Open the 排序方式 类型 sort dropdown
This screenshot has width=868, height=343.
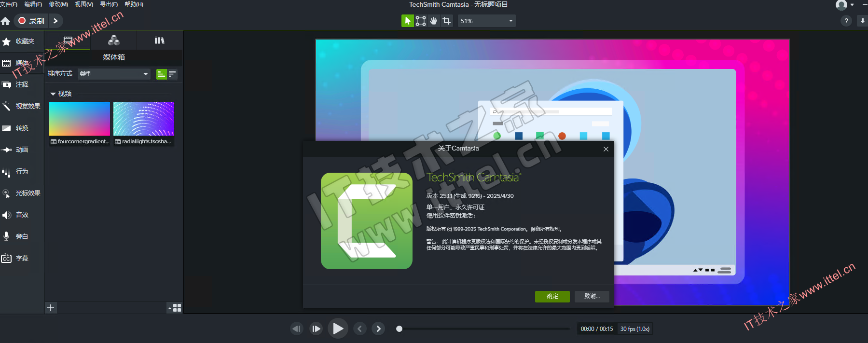114,74
